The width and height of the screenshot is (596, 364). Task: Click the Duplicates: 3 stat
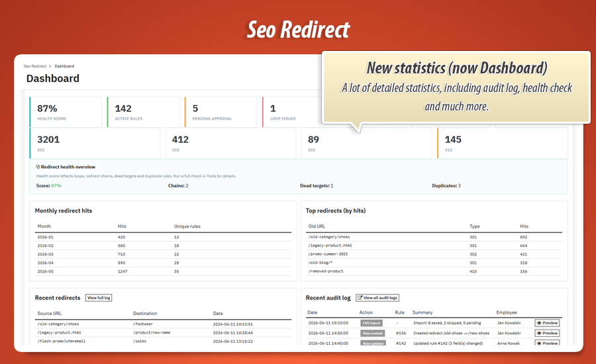pyautogui.click(x=446, y=186)
